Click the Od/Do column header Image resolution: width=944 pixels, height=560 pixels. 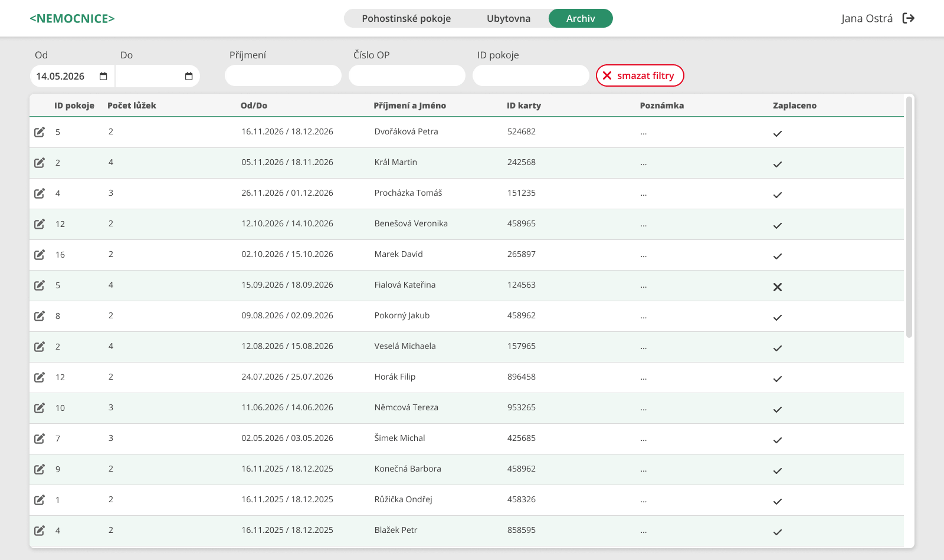[x=254, y=106]
